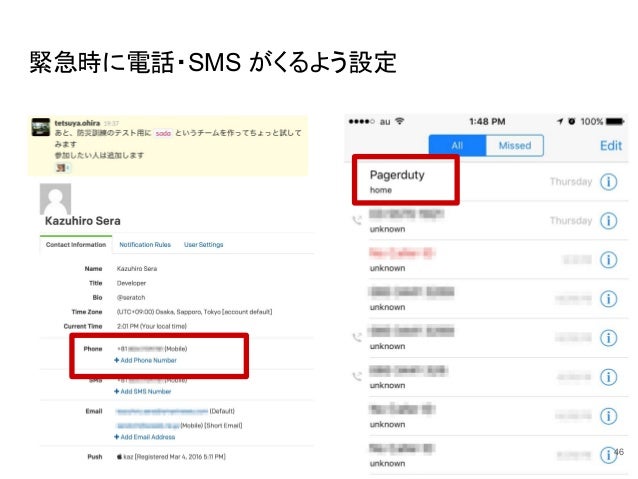Click the Add Phone Number link
This screenshot has height=479, width=638.
click(145, 360)
